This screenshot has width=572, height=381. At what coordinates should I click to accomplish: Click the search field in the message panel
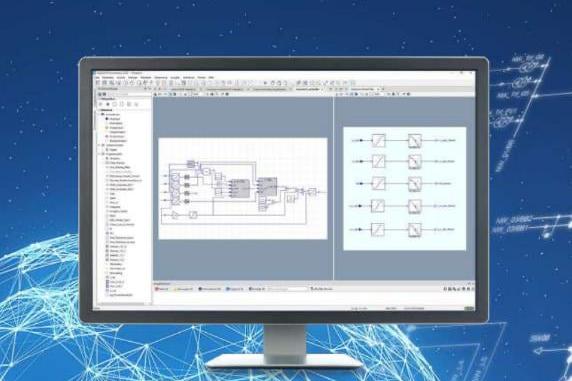tap(288, 289)
